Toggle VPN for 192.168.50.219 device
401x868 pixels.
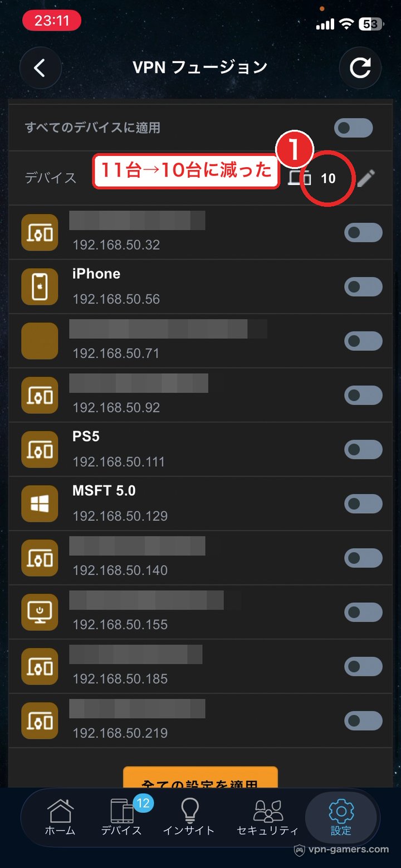click(x=363, y=720)
